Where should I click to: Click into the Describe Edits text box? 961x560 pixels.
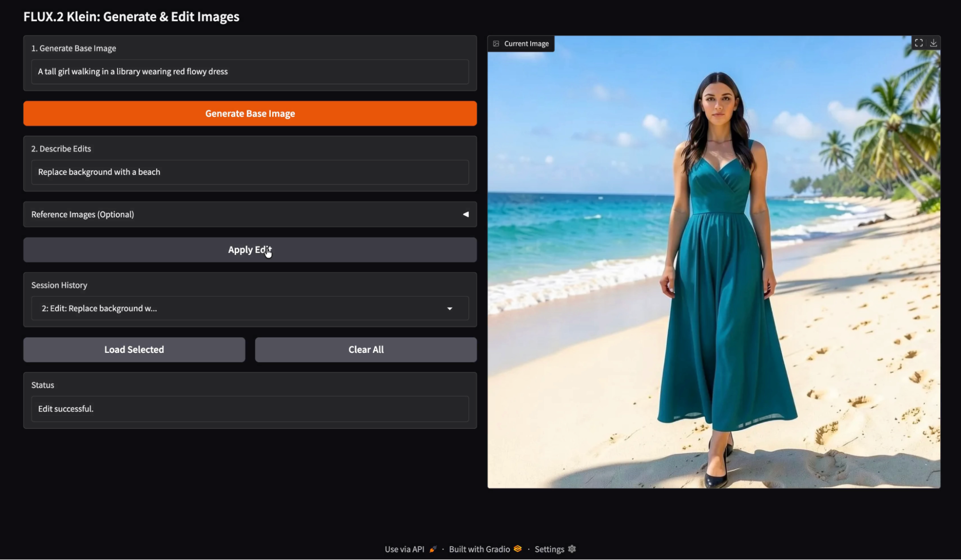(250, 172)
